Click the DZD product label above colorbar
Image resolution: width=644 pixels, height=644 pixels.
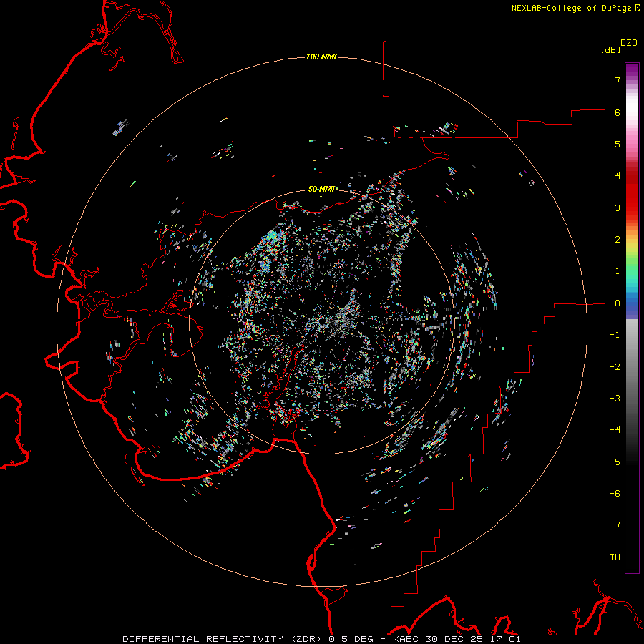[629, 43]
